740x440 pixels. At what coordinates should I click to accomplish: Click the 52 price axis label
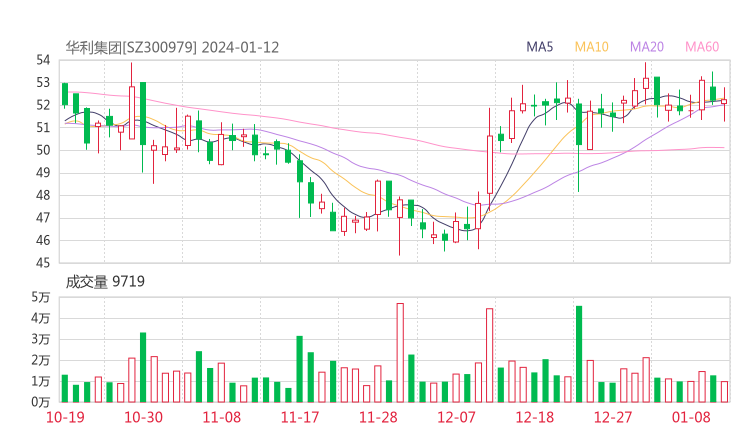pyautogui.click(x=43, y=105)
